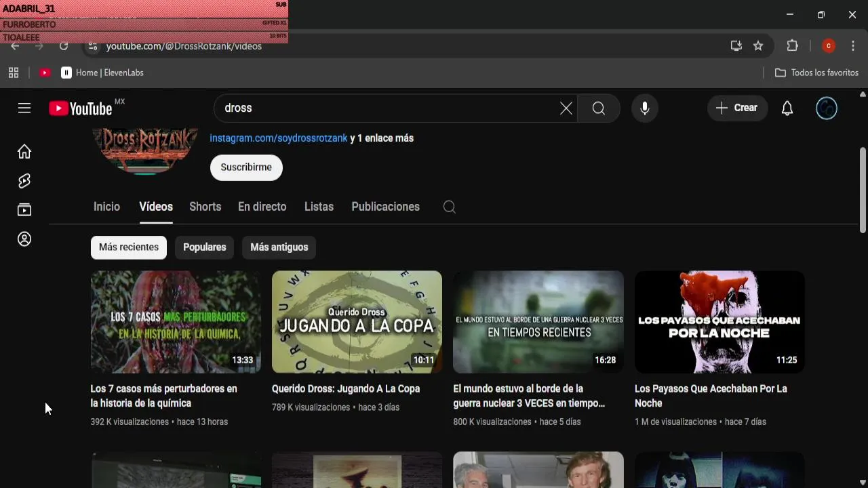Click the browser forward arrow
Image resolution: width=868 pixels, height=488 pixels.
click(39, 46)
